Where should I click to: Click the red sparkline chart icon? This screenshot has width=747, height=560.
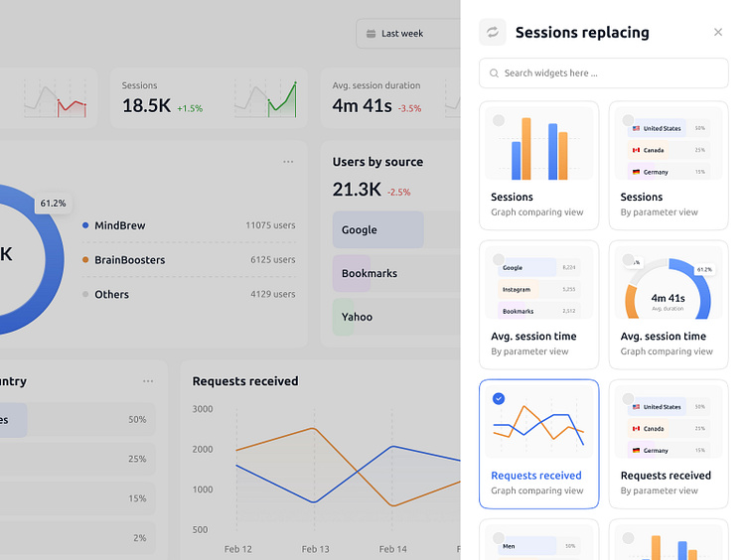tap(56, 98)
